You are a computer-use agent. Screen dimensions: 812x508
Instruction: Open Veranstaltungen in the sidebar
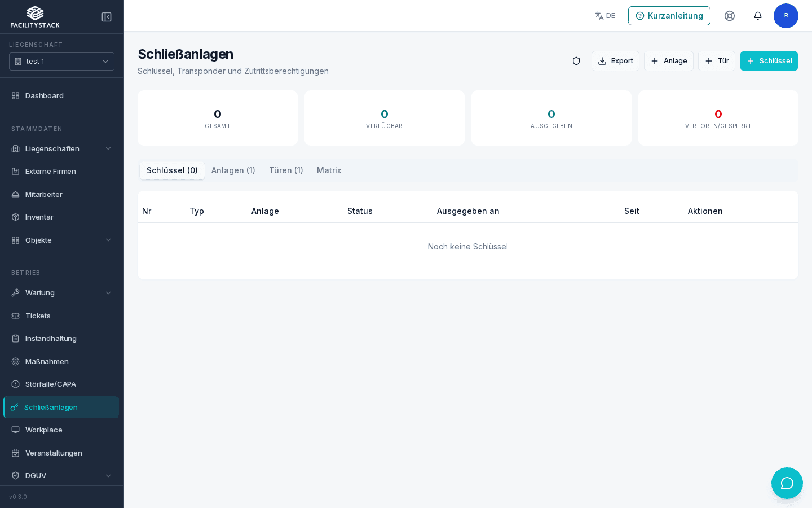point(61,453)
